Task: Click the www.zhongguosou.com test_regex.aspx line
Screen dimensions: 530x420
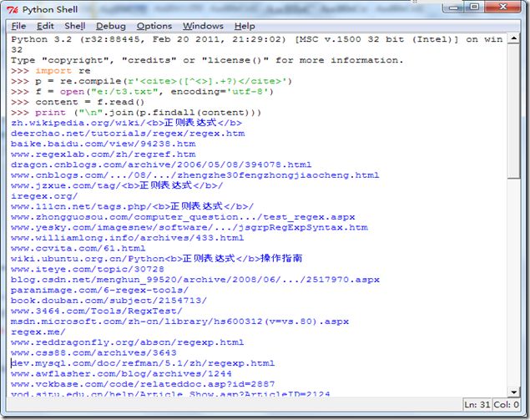Action: tap(183, 217)
